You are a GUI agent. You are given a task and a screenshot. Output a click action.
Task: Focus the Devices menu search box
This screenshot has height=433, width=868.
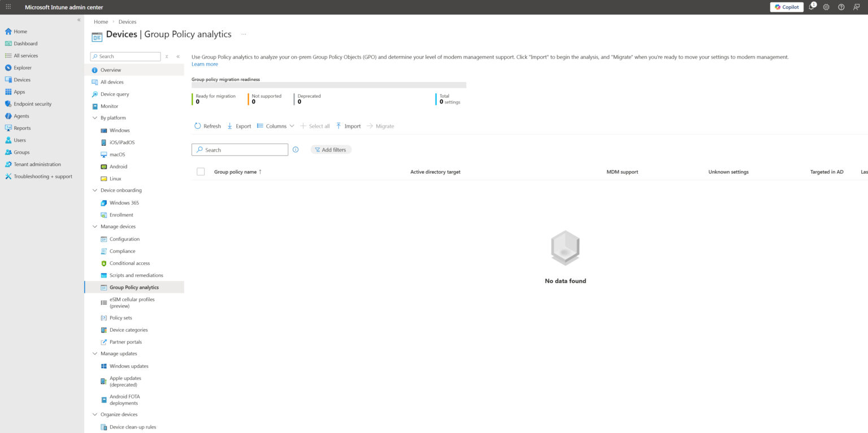click(125, 57)
